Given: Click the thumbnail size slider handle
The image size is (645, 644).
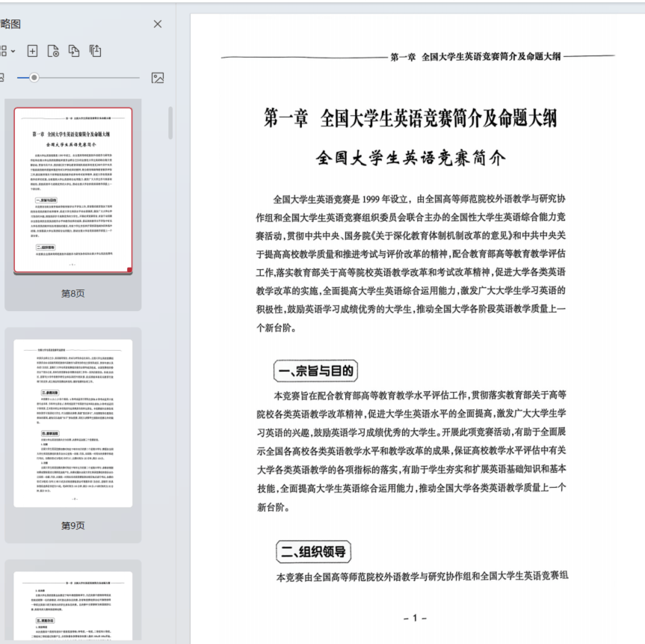Looking at the screenshot, I should coord(34,77).
